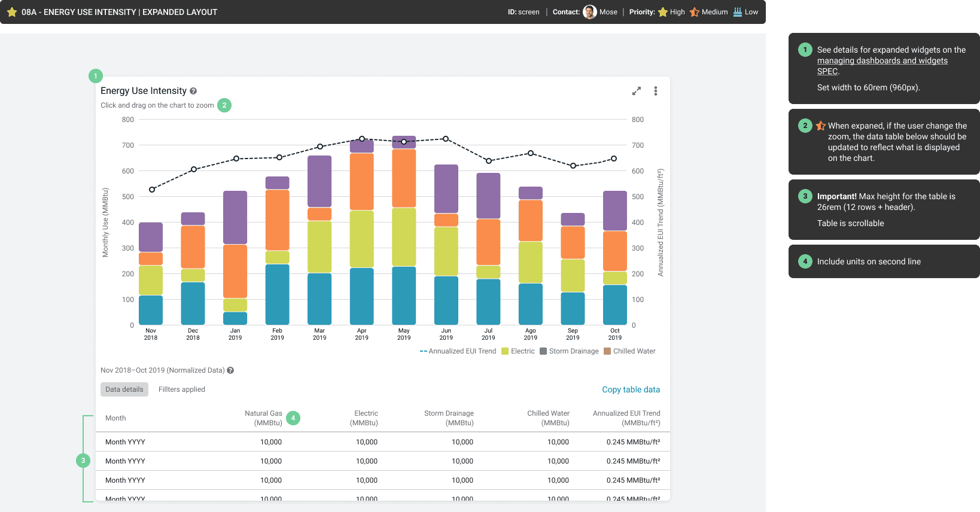Screen dimensions: 980x512
Task: Click the High priority star icon
Action: click(x=663, y=12)
